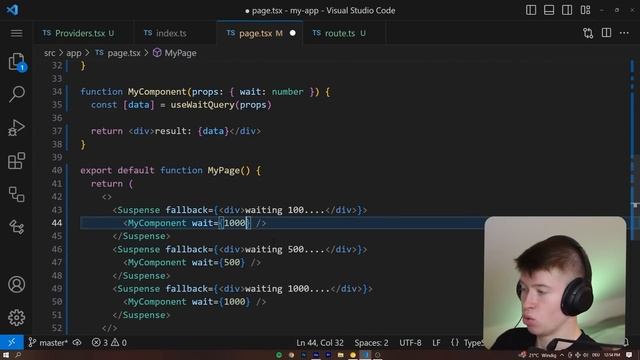The width and height of the screenshot is (640, 360).
Task: Click 1000 value on line 44
Action: point(235,223)
